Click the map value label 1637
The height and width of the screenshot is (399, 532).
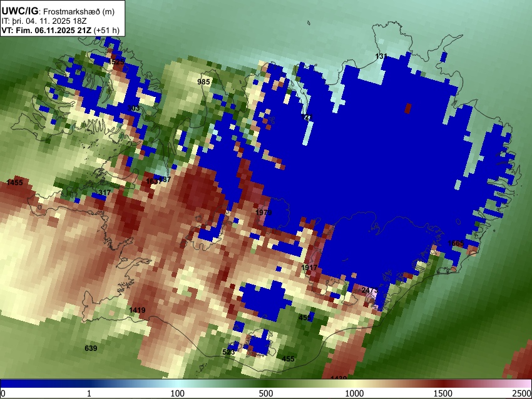(x=153, y=181)
